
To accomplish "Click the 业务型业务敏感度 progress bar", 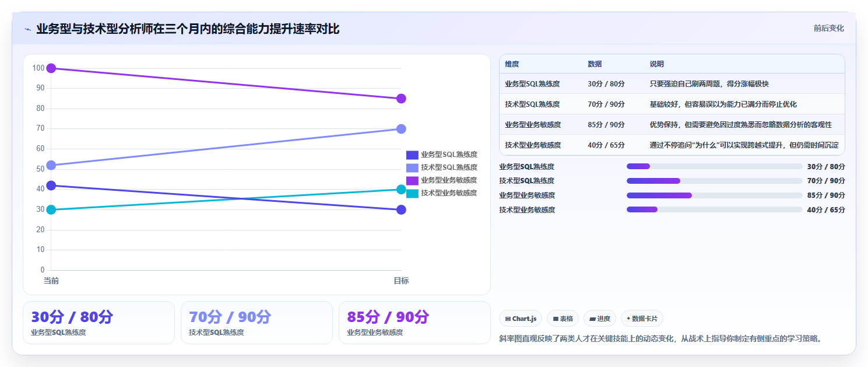I will 715,195.
